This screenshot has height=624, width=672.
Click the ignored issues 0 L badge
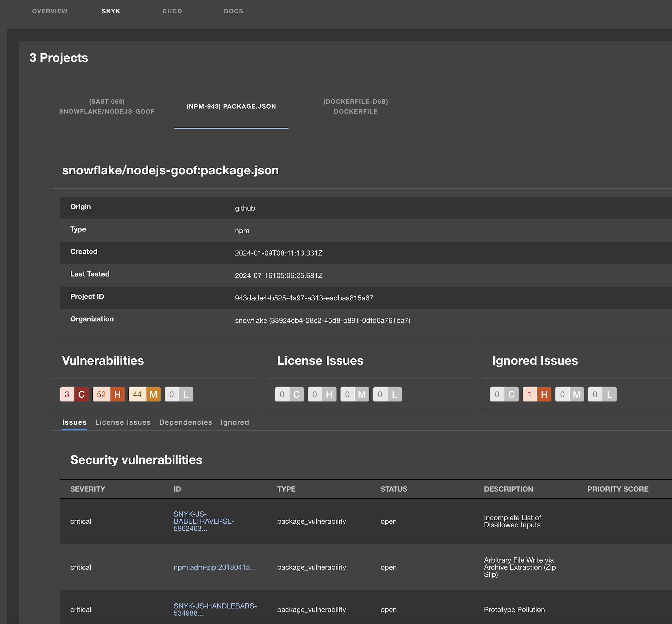pos(602,394)
